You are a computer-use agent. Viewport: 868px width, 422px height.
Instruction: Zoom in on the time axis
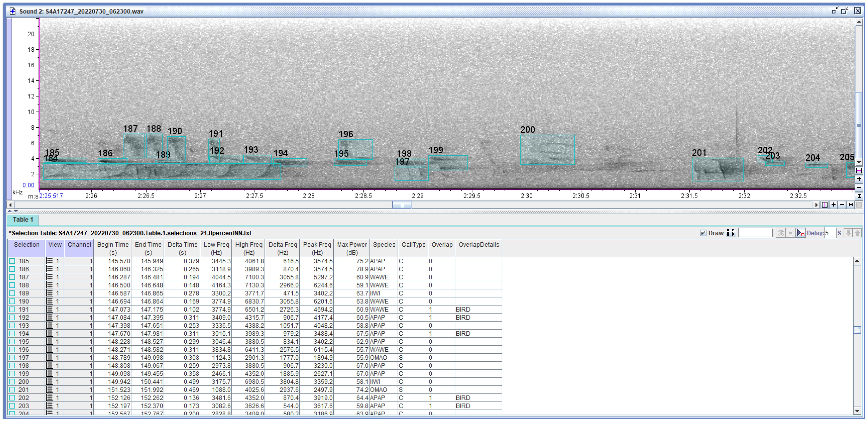pos(833,204)
